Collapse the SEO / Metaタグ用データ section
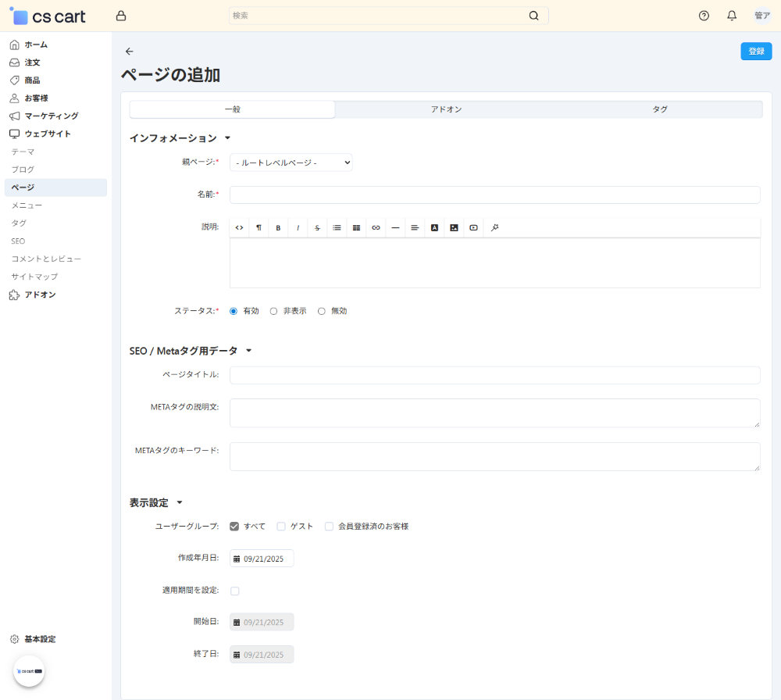 pyautogui.click(x=248, y=350)
